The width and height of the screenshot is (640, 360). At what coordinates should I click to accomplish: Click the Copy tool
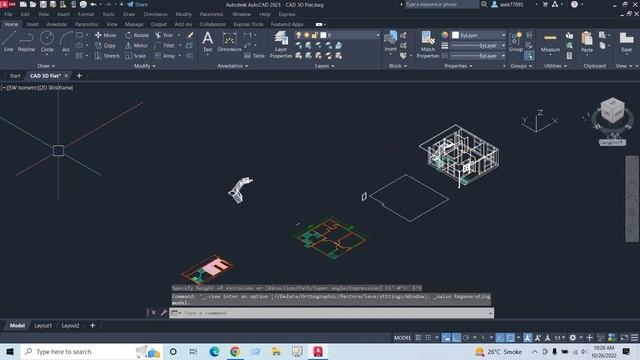point(106,46)
